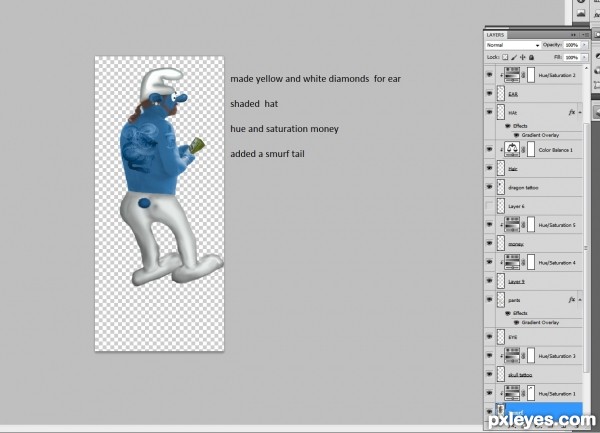This screenshot has height=433, width=600.
Task: Select the Color Balance 1 layer mask
Action: [531, 150]
